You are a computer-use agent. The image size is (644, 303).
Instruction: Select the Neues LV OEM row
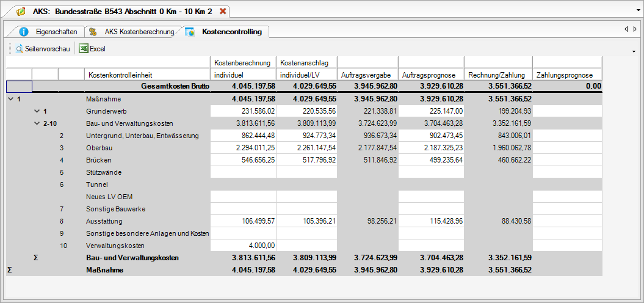click(109, 197)
